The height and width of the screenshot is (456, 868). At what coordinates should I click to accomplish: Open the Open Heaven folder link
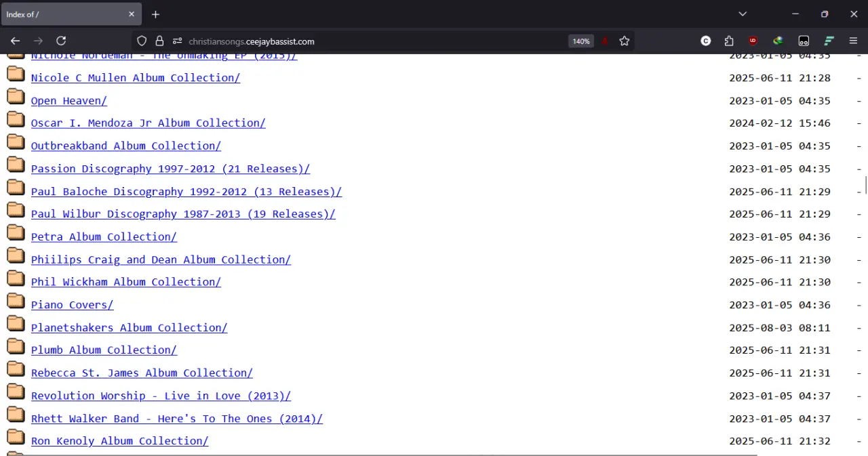pos(69,101)
